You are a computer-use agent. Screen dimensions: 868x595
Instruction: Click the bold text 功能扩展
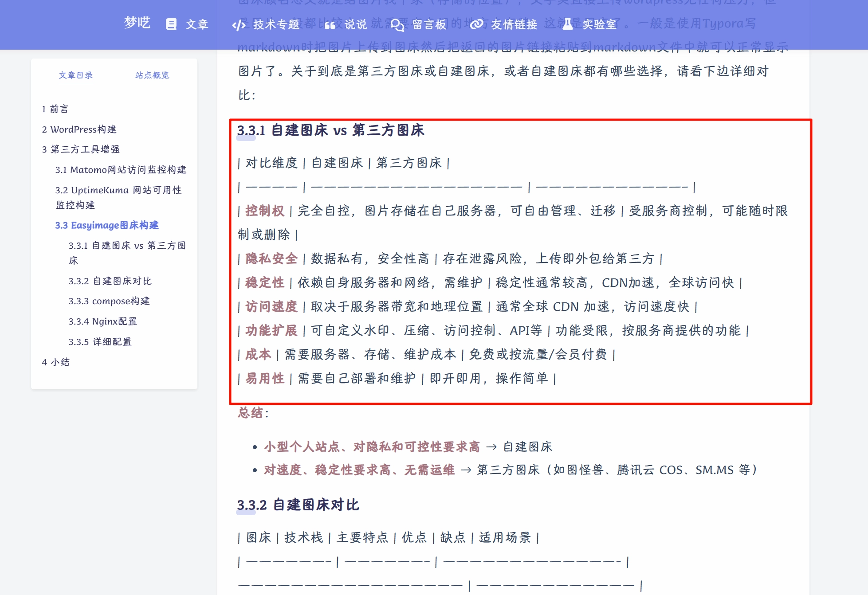271,331
